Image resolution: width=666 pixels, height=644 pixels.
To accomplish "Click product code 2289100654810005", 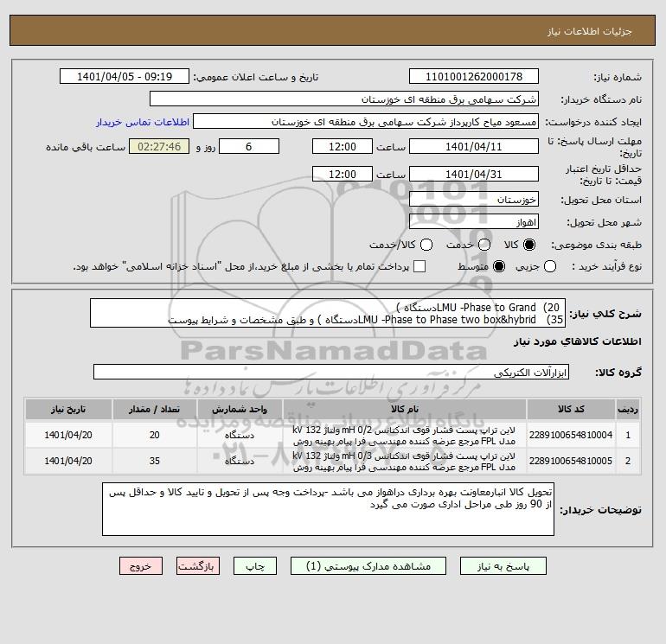I will click(x=571, y=461).
